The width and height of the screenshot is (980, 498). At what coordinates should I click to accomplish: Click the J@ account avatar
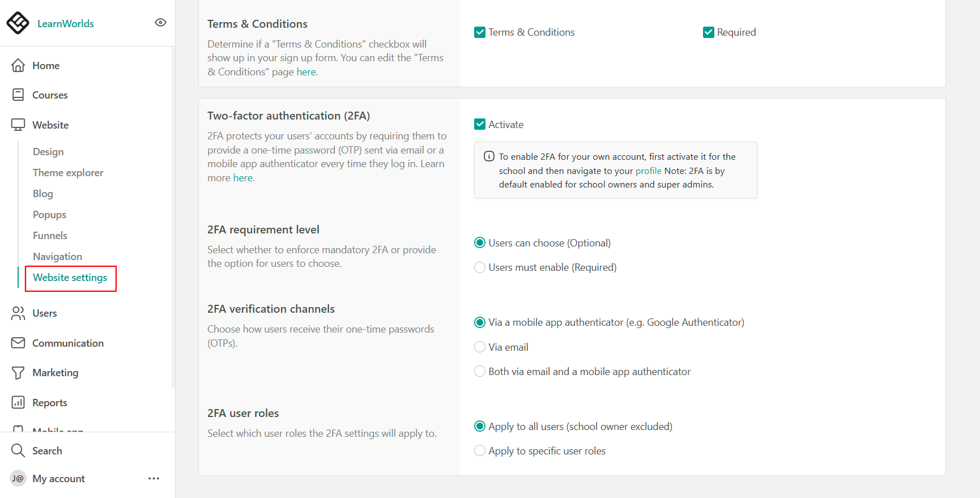point(18,479)
